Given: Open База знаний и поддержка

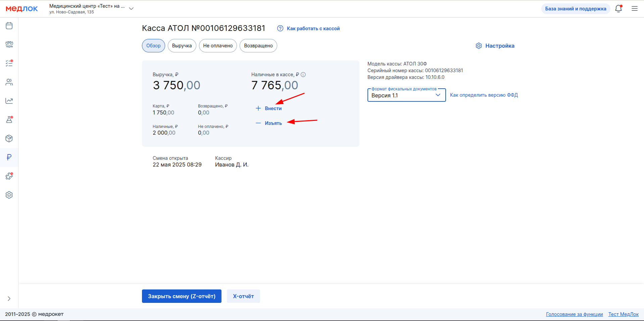Looking at the screenshot, I should (576, 9).
